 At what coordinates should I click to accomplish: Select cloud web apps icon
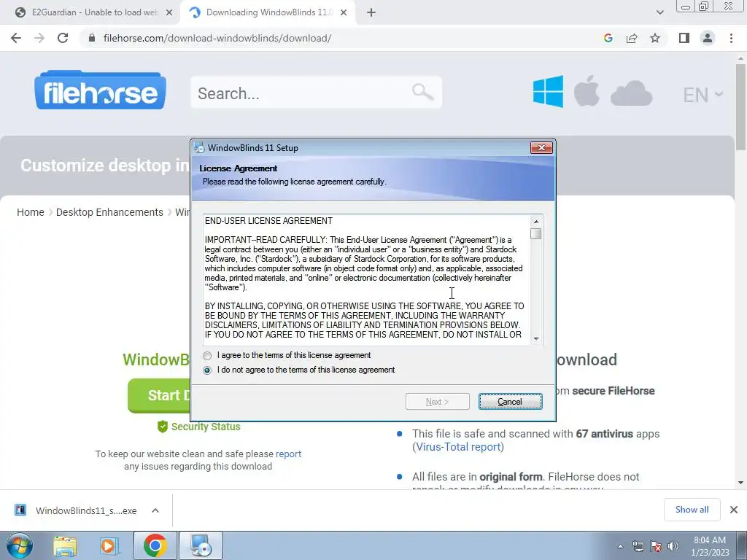[x=631, y=93]
